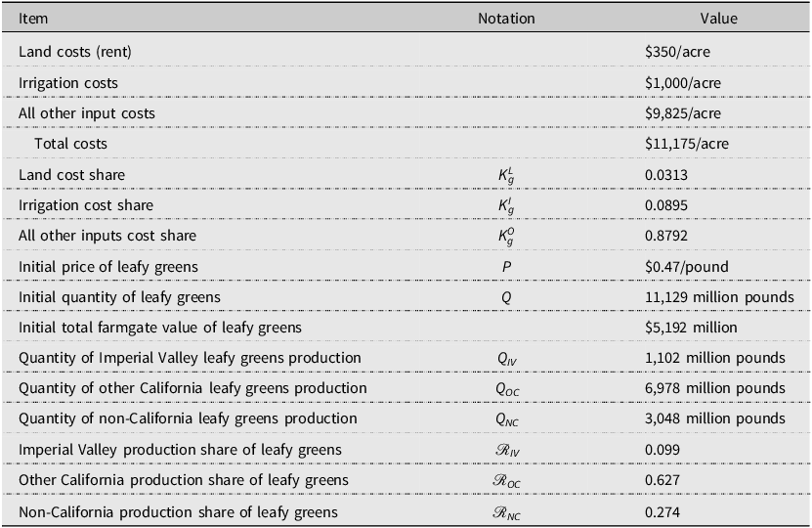Click the Initial price notation P

[506, 267]
